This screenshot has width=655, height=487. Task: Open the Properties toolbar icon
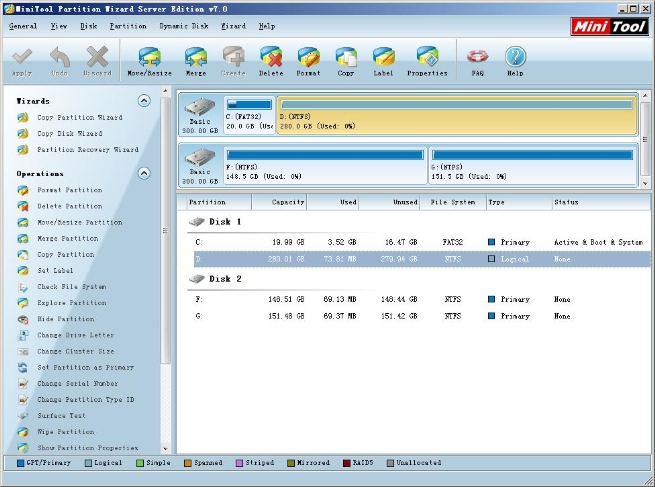click(427, 57)
